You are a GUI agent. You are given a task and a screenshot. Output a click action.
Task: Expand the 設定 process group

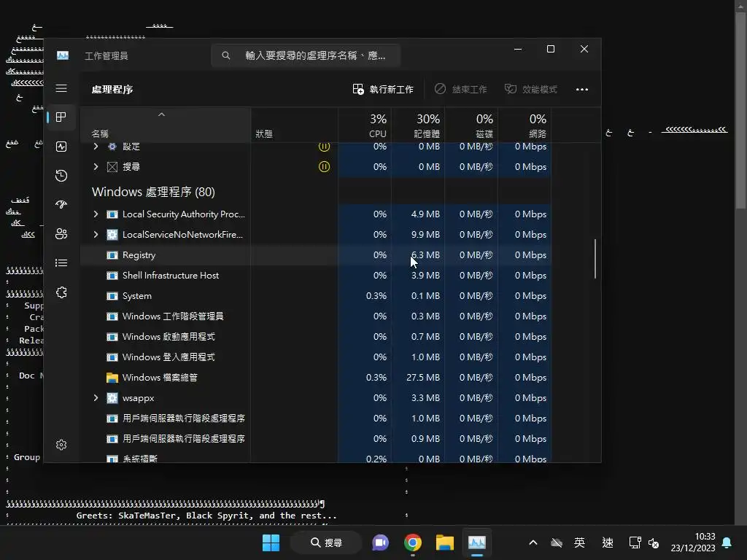[96, 147]
